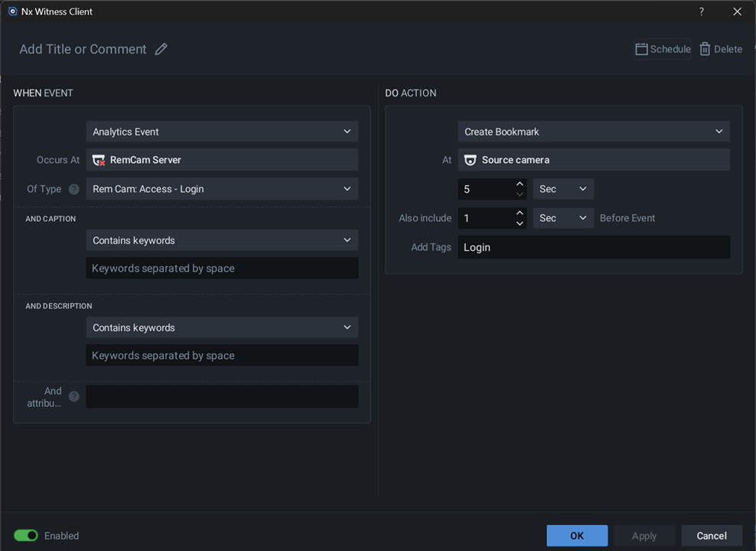Image resolution: width=756 pixels, height=551 pixels.
Task: Click the Source camera icon
Action: click(470, 160)
